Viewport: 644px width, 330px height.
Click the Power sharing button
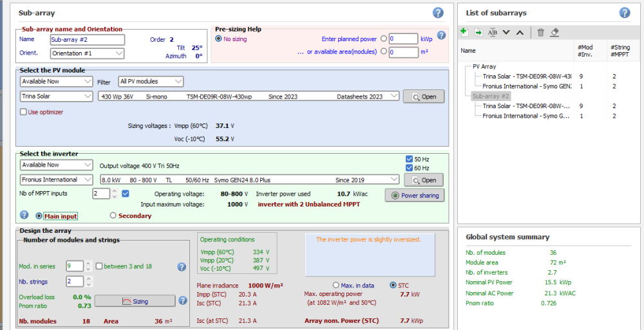tap(414, 196)
